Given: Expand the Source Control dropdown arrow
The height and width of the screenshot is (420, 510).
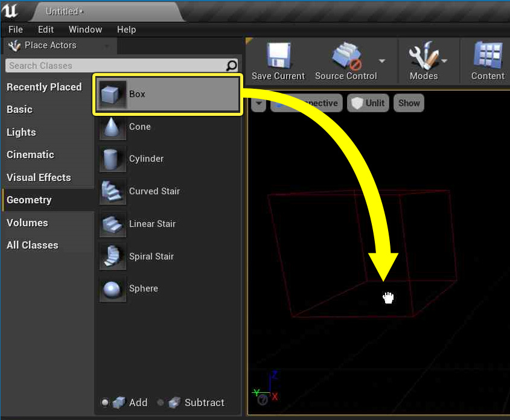Looking at the screenshot, I should tap(382, 61).
